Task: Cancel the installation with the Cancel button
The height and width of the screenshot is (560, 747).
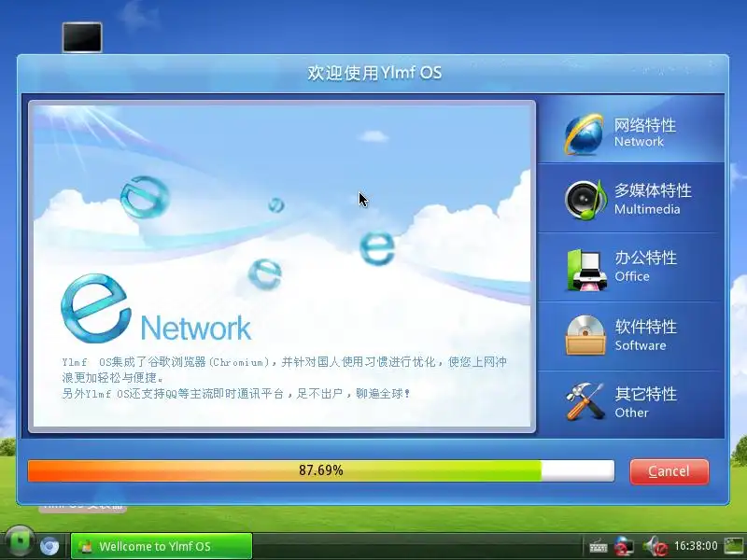Action: (x=669, y=471)
